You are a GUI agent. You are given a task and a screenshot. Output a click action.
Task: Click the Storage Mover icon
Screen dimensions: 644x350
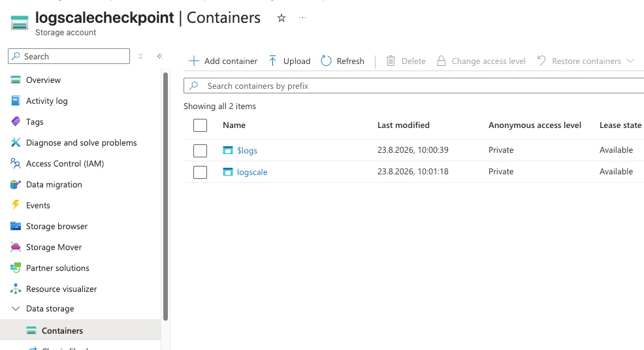tap(16, 247)
